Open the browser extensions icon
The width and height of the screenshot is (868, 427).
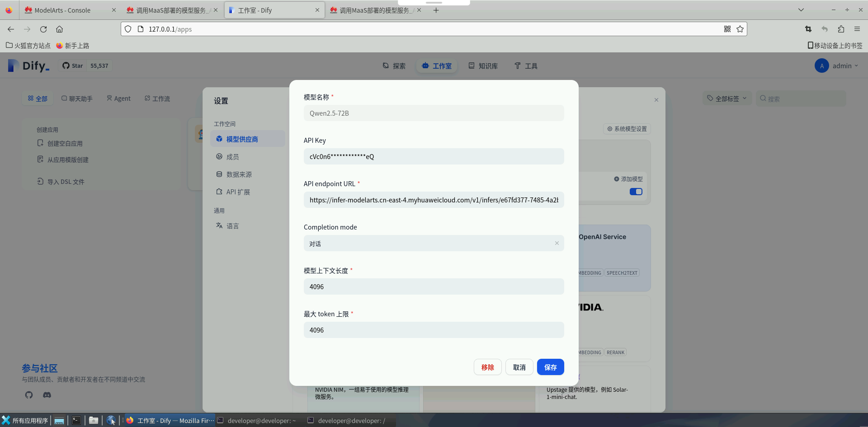[841, 29]
